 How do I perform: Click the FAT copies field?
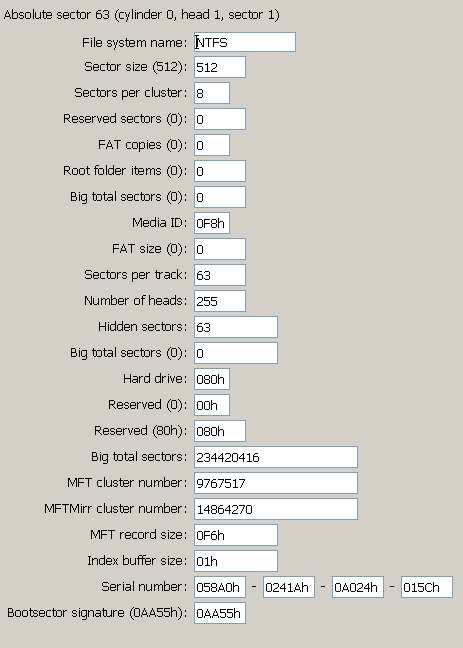point(212,145)
